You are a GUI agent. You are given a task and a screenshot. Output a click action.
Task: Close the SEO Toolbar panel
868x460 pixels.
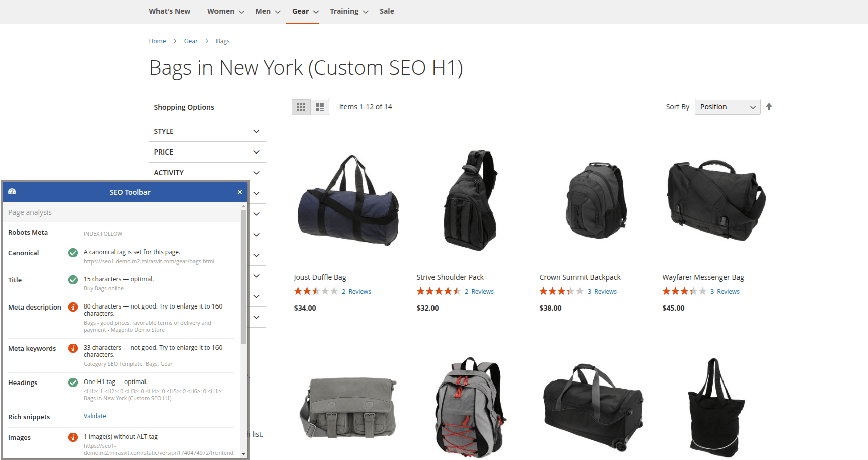point(240,192)
